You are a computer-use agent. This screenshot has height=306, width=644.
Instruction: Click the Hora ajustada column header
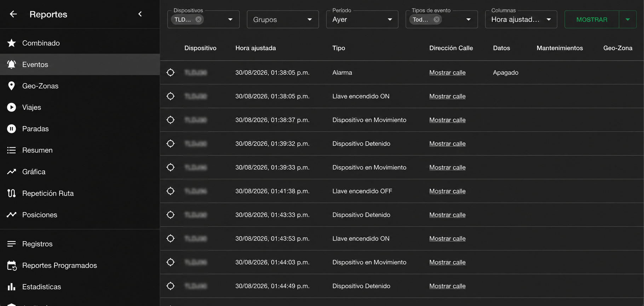(255, 48)
